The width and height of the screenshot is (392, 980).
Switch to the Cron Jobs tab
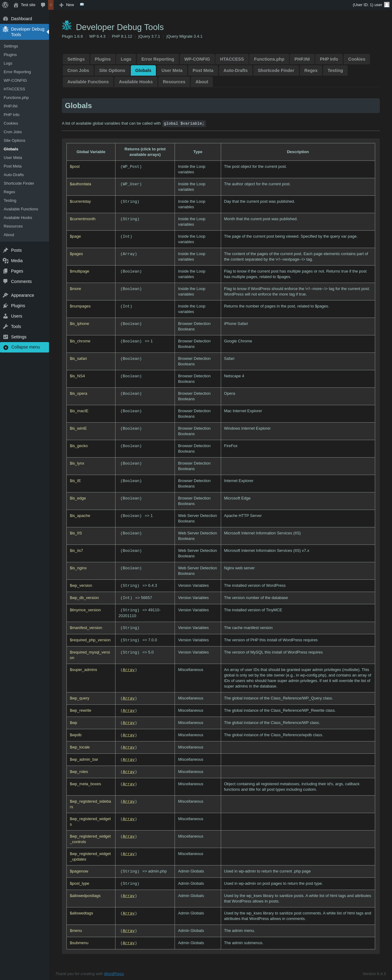click(x=78, y=70)
